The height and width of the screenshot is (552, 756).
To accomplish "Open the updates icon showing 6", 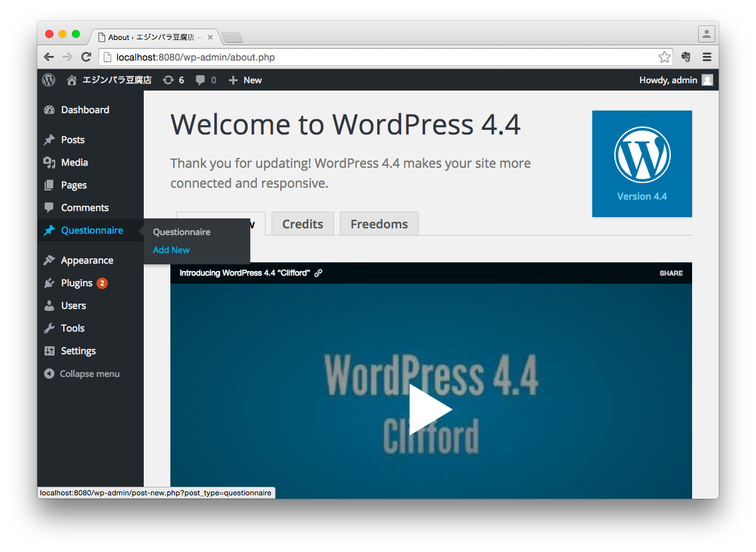I will tap(168, 80).
